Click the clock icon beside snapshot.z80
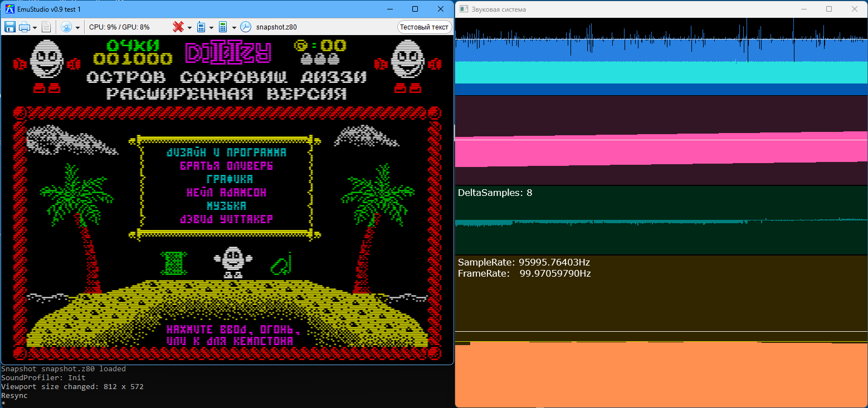 (x=246, y=27)
